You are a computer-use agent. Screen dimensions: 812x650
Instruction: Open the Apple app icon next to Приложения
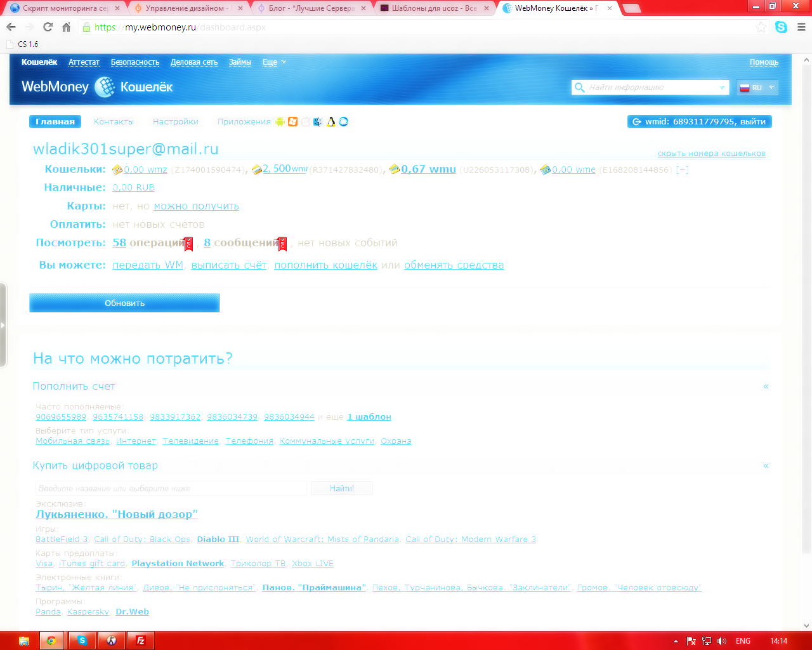click(305, 122)
